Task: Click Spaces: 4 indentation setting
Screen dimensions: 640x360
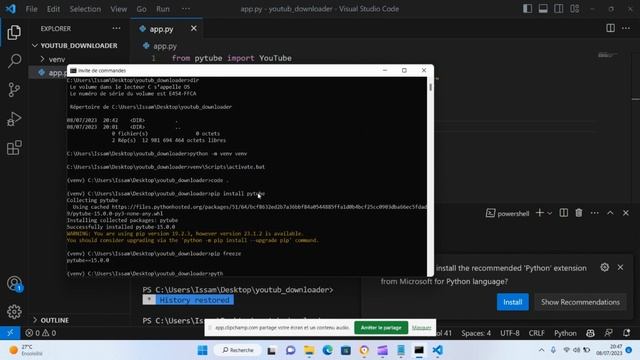Action: point(476,333)
